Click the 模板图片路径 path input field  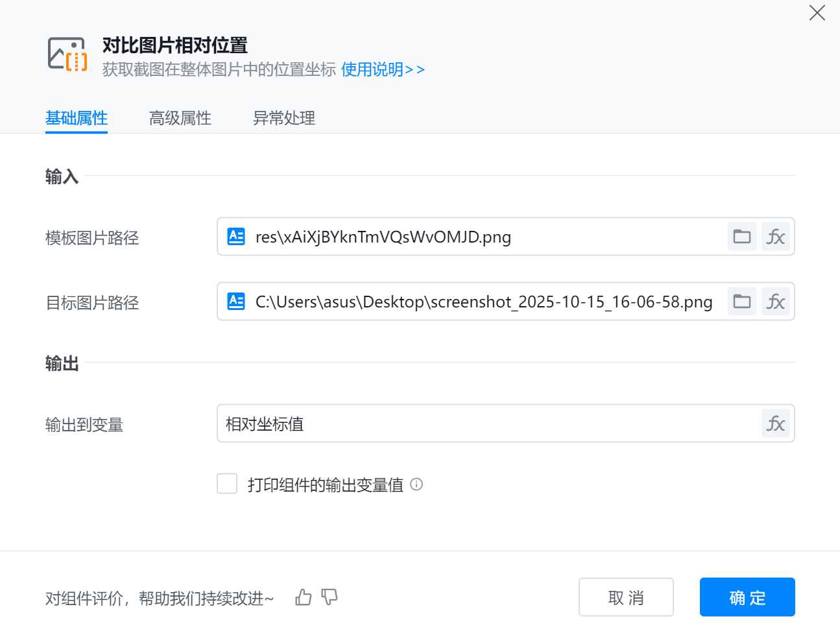pos(486,237)
